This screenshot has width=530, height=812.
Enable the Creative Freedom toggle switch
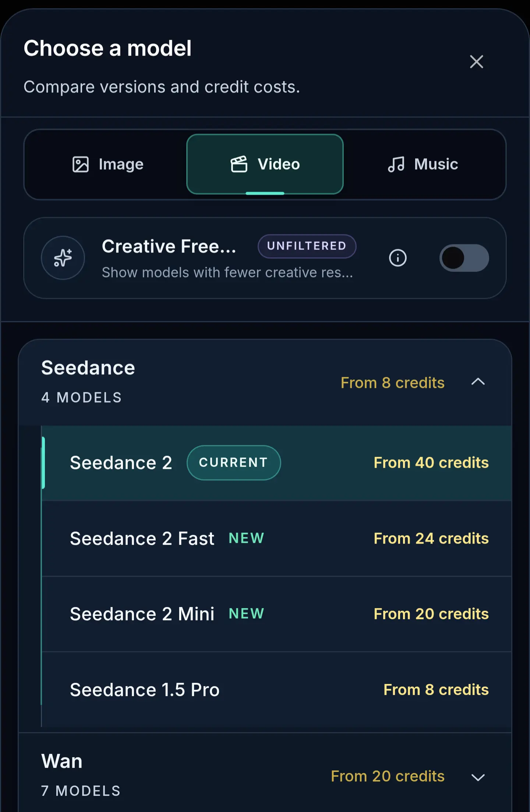[x=464, y=258]
